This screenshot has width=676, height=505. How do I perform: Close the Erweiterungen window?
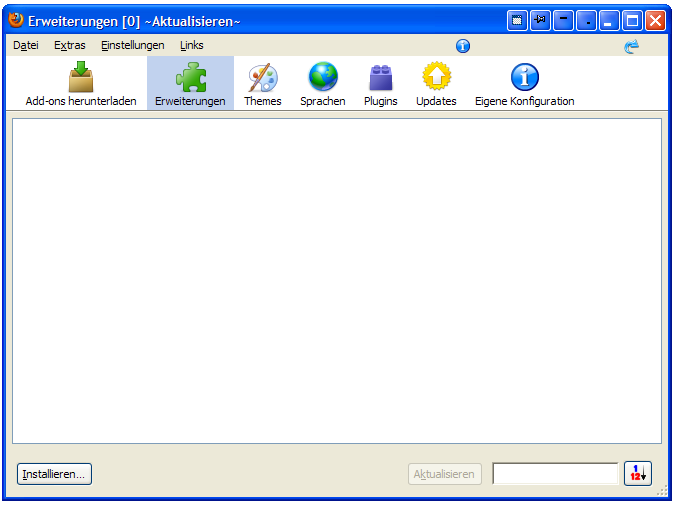(x=655, y=20)
